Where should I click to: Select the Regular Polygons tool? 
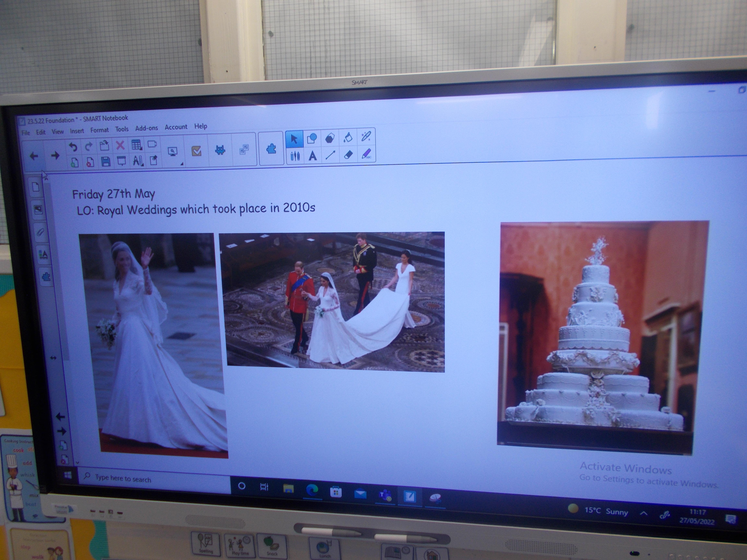click(330, 138)
